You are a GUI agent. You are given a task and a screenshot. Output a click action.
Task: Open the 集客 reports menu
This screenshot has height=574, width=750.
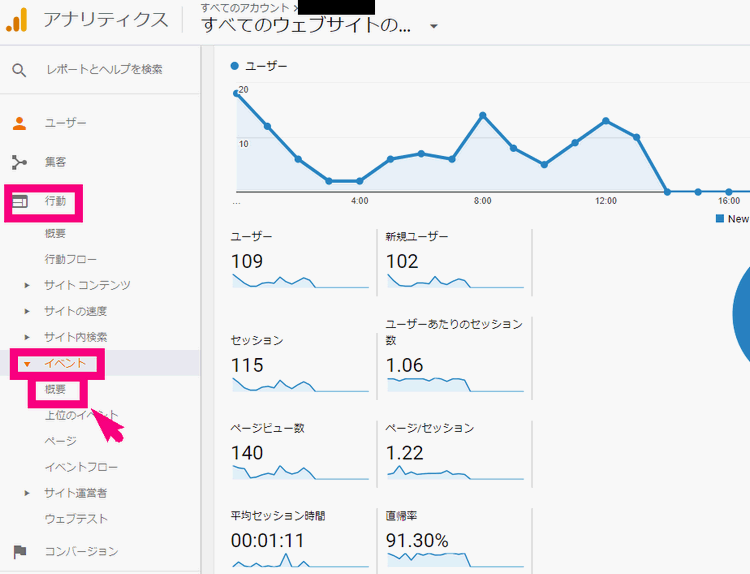55,162
